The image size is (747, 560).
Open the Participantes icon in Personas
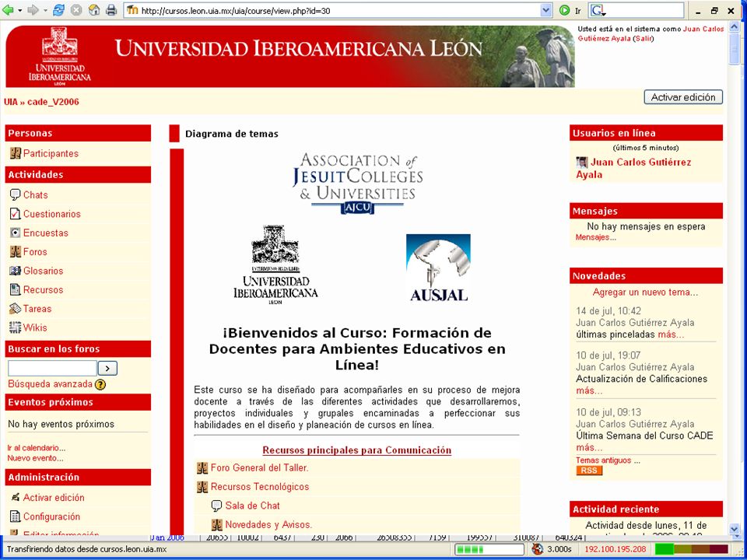coord(16,153)
